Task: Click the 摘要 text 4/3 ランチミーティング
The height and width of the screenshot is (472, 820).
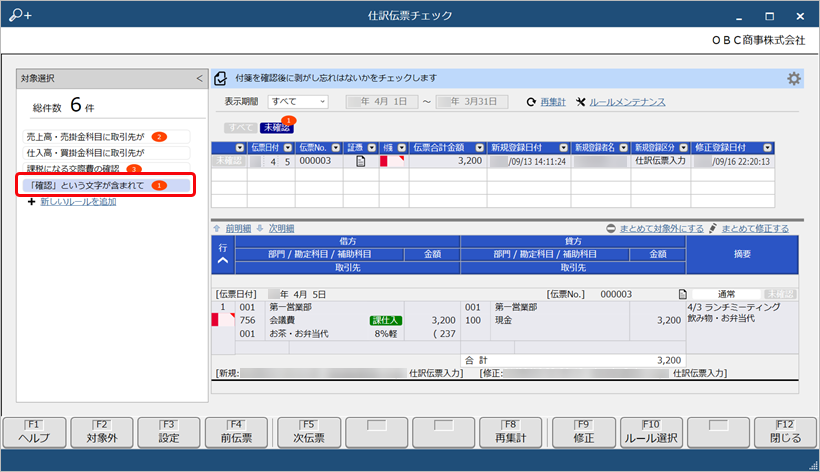Action: pyautogui.click(x=734, y=307)
